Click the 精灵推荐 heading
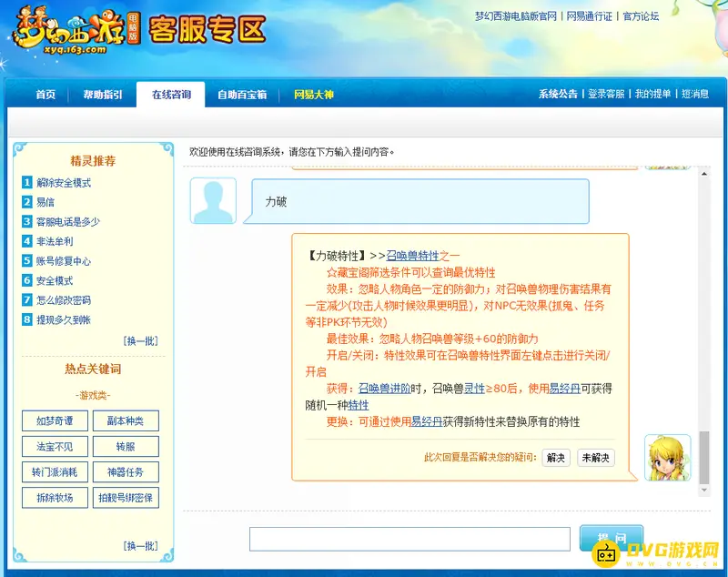The height and width of the screenshot is (577, 728). click(x=93, y=161)
